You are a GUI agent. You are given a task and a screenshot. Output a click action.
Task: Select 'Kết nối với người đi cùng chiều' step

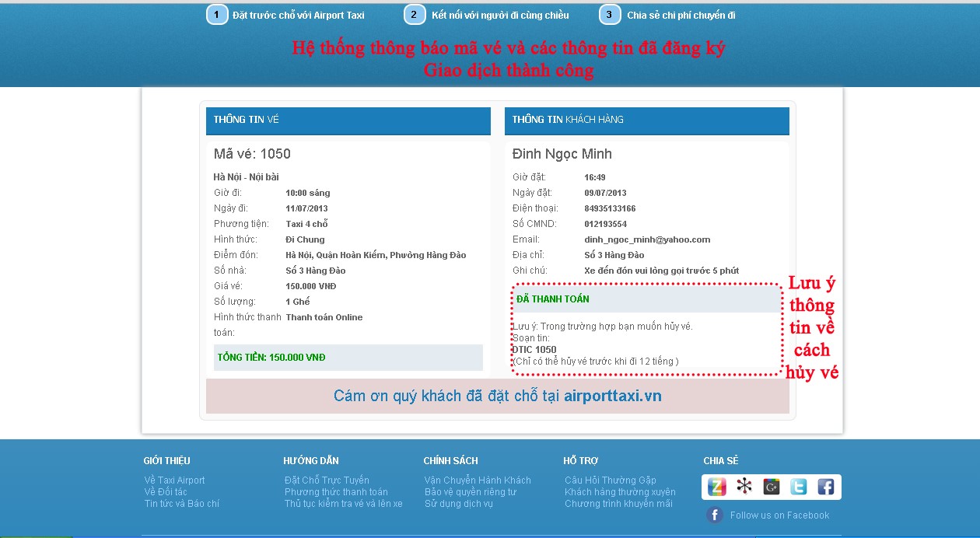tap(500, 15)
